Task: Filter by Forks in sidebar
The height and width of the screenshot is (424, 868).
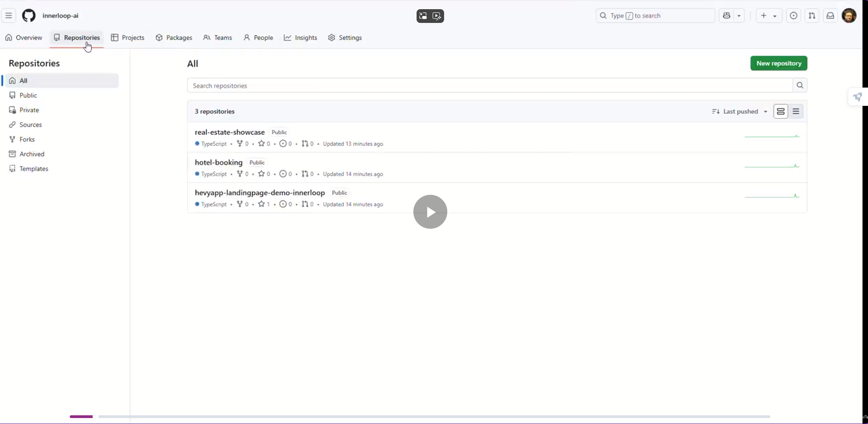Action: (61, 139)
